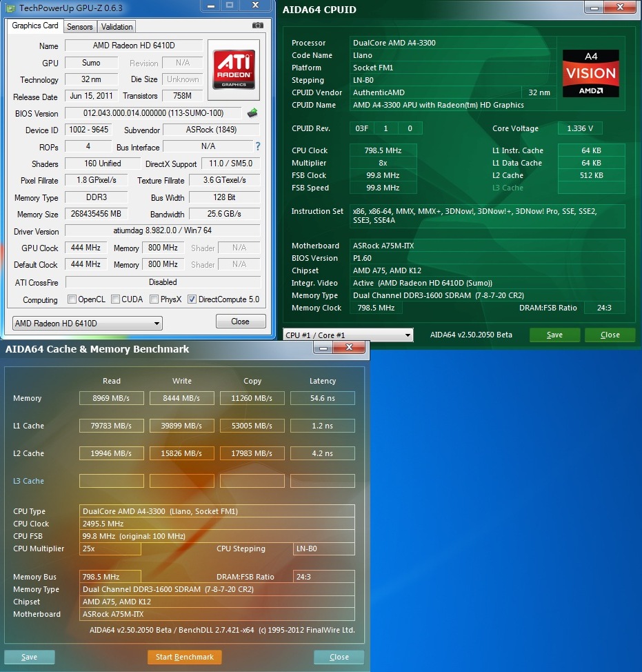The image size is (642, 672).
Task: Click the Memory Size field in GPU-Z
Action: coord(96,213)
